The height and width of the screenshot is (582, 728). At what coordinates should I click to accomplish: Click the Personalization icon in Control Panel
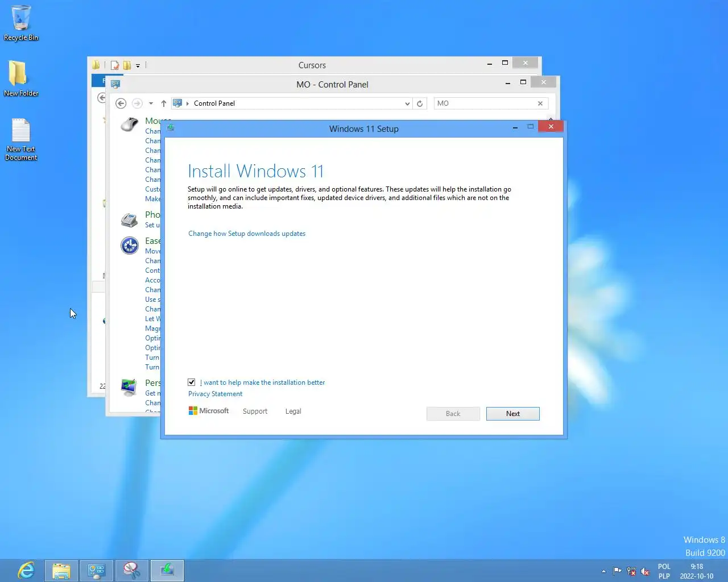tap(130, 387)
